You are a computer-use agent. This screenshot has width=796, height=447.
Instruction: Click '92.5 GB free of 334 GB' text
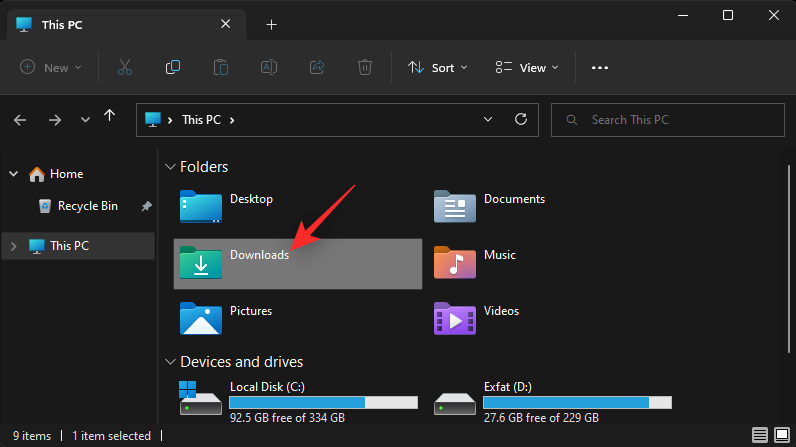click(x=287, y=418)
